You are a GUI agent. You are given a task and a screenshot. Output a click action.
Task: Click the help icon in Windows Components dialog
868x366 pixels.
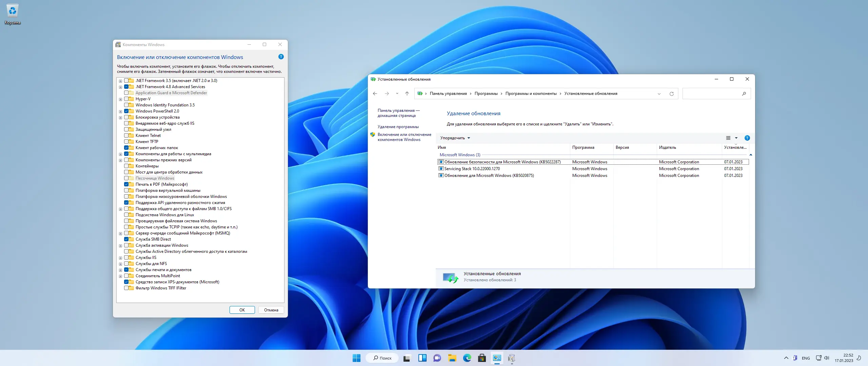(281, 57)
